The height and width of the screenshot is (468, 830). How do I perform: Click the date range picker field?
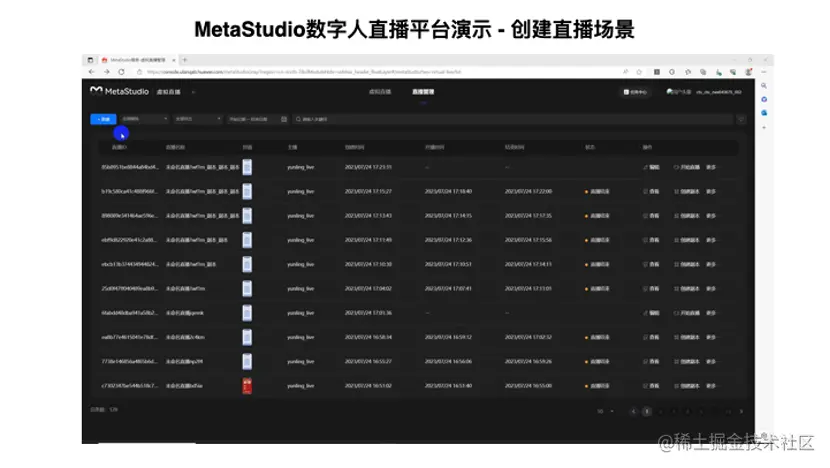(x=257, y=119)
